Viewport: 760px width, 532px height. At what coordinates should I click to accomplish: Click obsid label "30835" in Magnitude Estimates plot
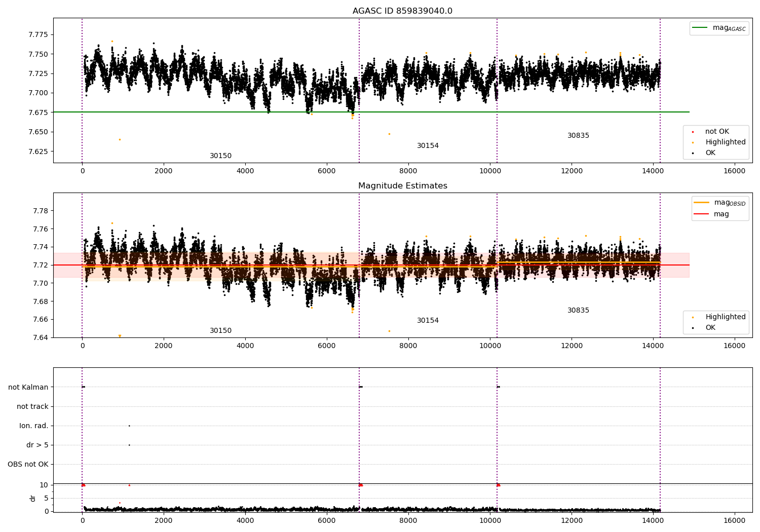pyautogui.click(x=578, y=310)
